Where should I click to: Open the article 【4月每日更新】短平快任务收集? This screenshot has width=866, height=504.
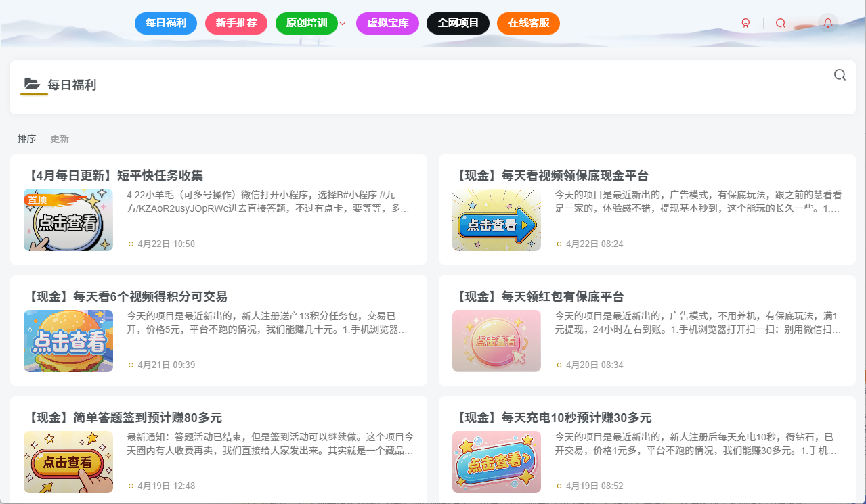click(x=116, y=175)
